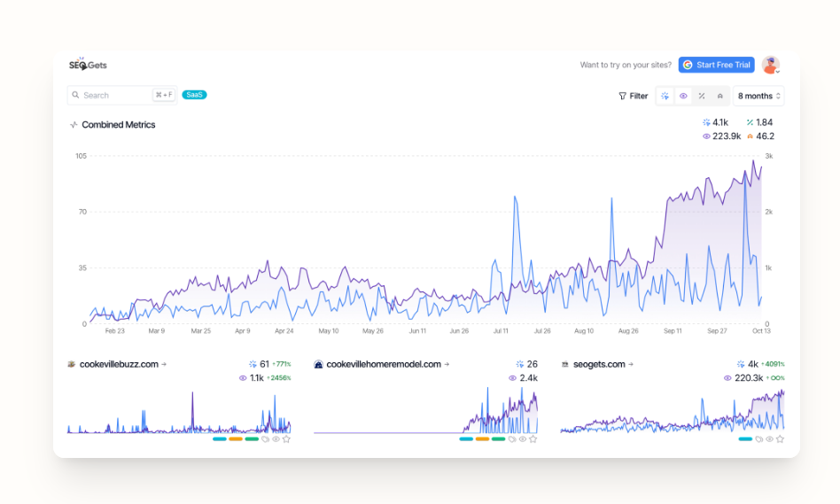This screenshot has width=840, height=504.
Task: Click the cookevillebuzz.com clicks icon beside 61
Action: pyautogui.click(x=253, y=364)
